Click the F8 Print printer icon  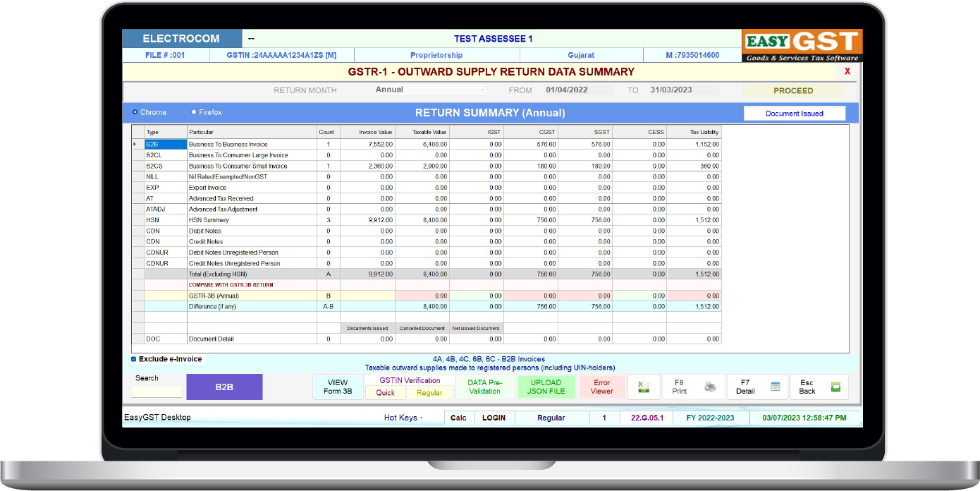pos(710,387)
